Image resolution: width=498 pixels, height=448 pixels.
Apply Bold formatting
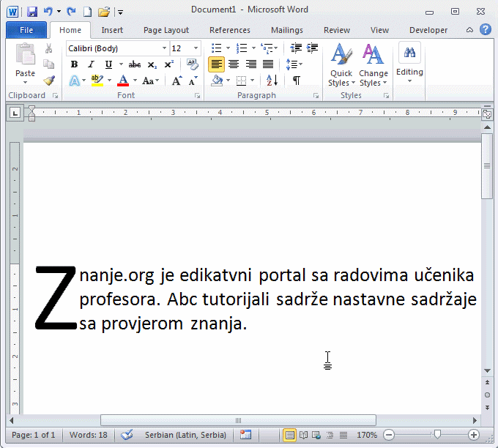coord(74,64)
